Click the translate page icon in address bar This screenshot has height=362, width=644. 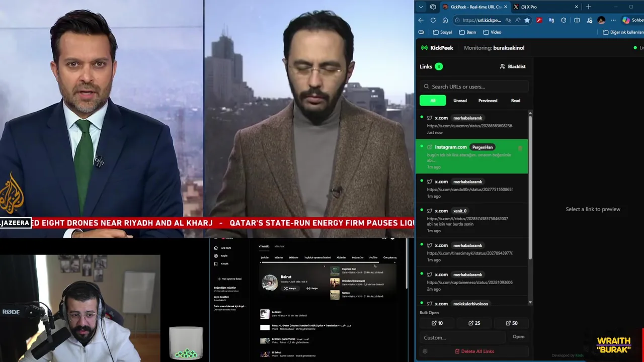click(x=508, y=20)
